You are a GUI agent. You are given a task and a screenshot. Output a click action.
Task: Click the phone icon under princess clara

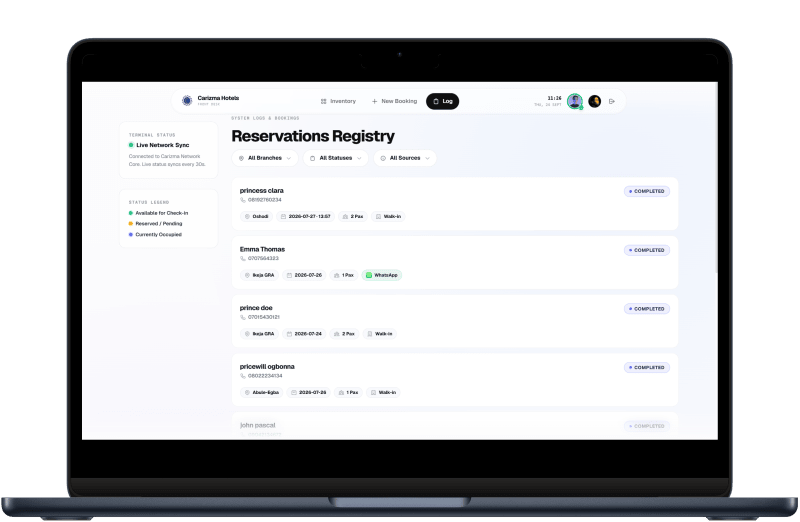pos(243,200)
